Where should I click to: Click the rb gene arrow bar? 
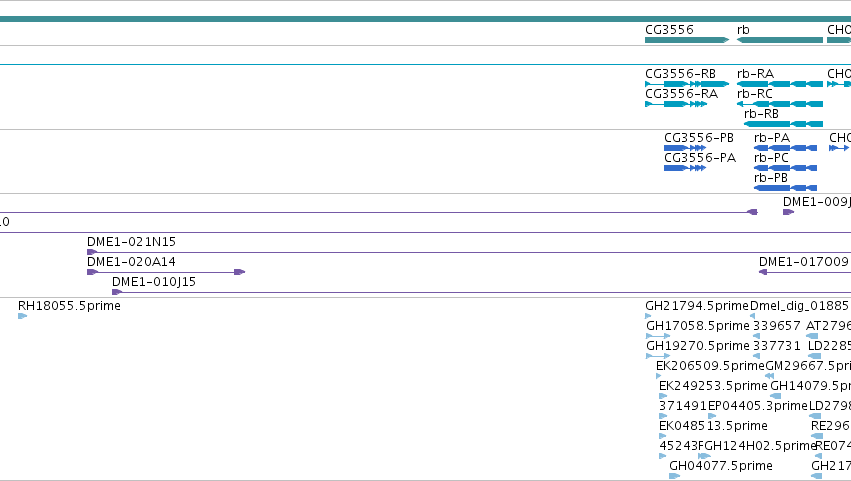click(780, 40)
